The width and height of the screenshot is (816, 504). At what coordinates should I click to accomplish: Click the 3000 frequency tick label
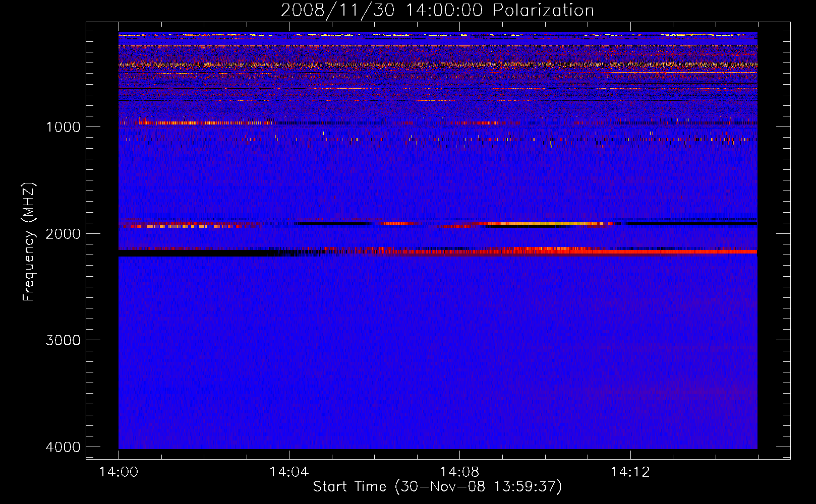click(x=63, y=340)
